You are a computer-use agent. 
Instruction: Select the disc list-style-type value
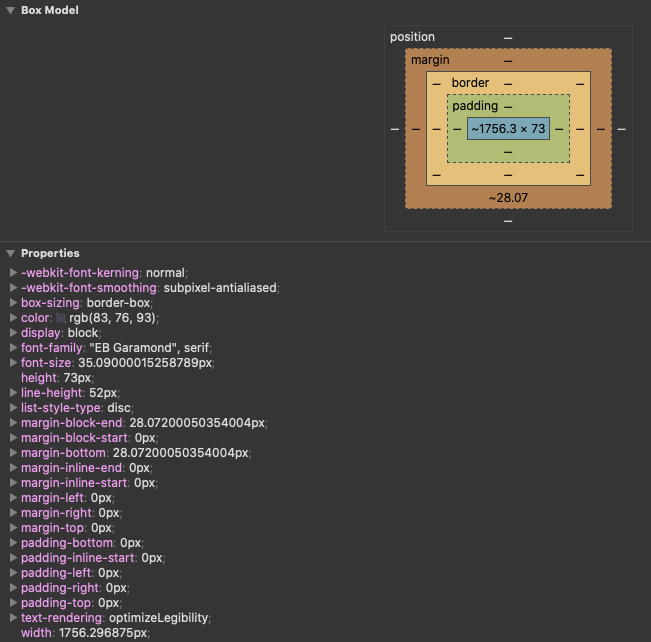coord(119,408)
